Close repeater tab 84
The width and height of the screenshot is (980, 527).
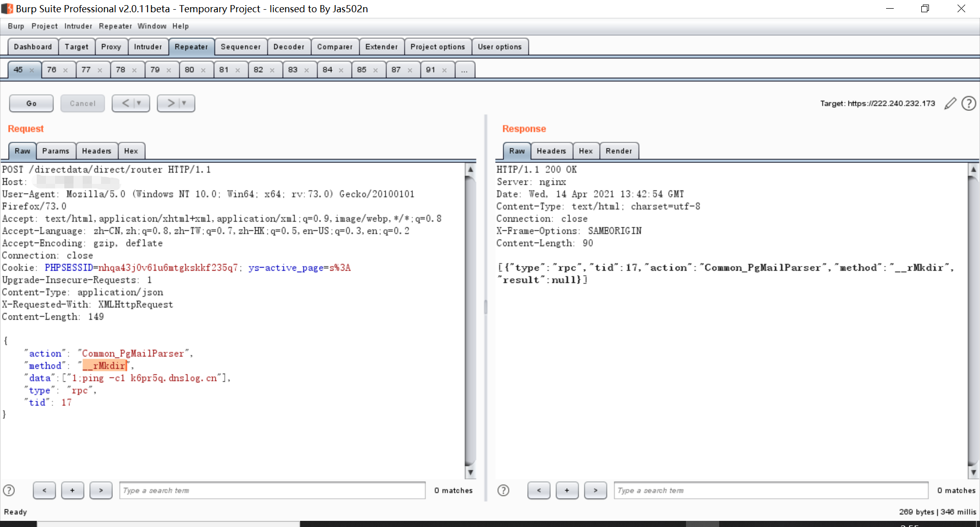[x=341, y=70]
